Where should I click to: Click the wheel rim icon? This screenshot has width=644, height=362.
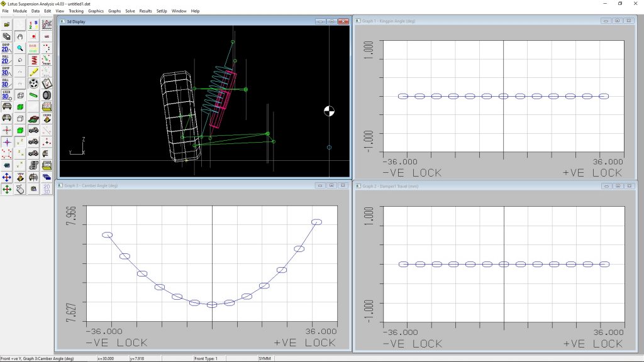click(x=33, y=84)
